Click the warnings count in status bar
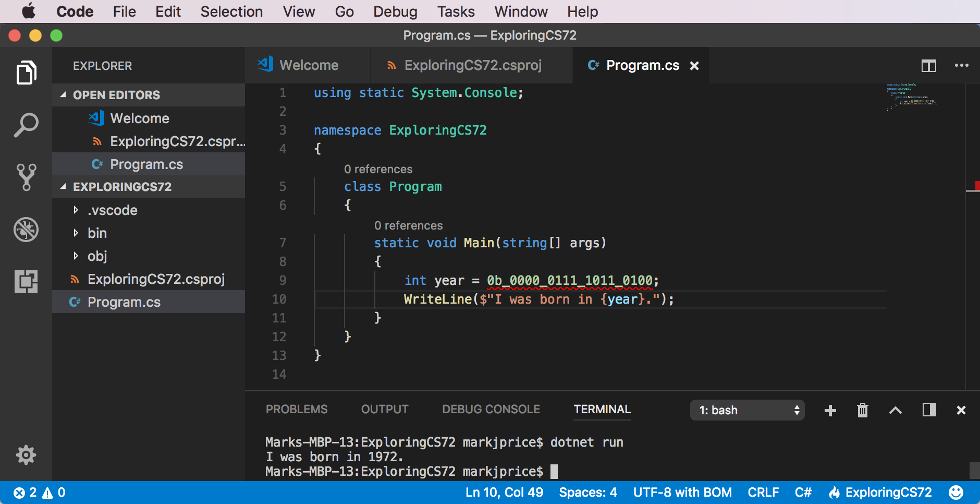Viewport: 980px width, 504px height. pos(54,493)
